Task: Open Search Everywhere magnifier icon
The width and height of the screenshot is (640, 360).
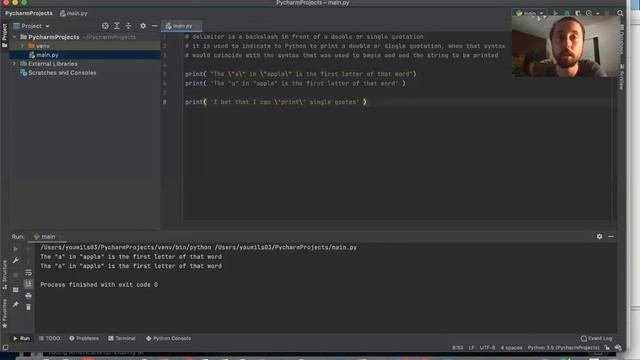Action: tap(620, 13)
